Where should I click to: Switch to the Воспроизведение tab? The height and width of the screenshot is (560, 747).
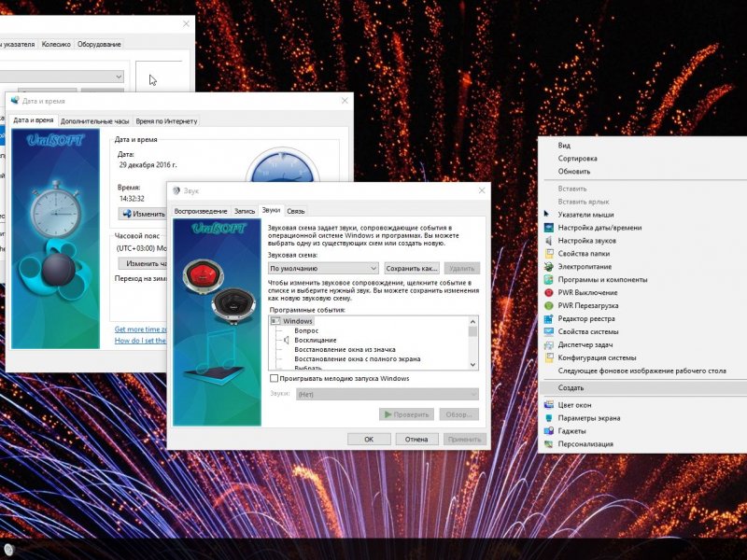[x=201, y=211]
